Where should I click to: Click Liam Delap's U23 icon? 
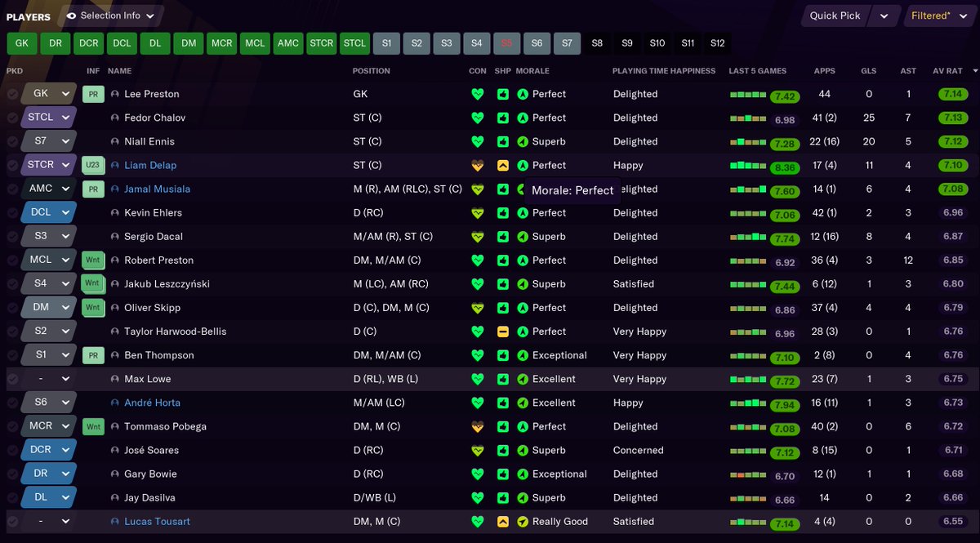(x=93, y=165)
